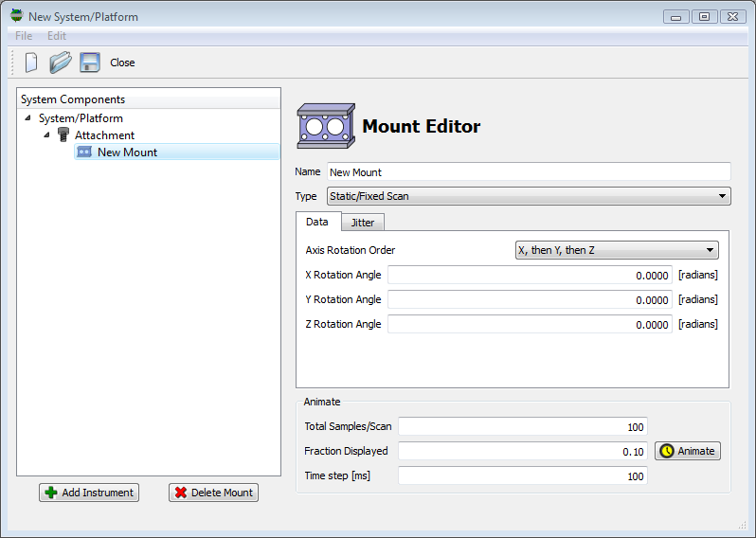Click the Delete Mount button
The width and height of the screenshot is (756, 538).
[x=213, y=493]
